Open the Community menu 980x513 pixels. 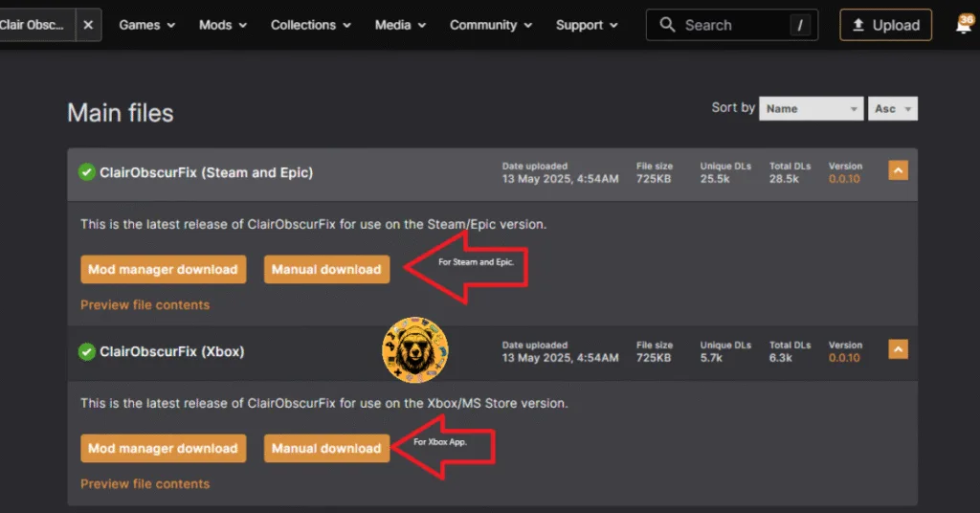(491, 25)
